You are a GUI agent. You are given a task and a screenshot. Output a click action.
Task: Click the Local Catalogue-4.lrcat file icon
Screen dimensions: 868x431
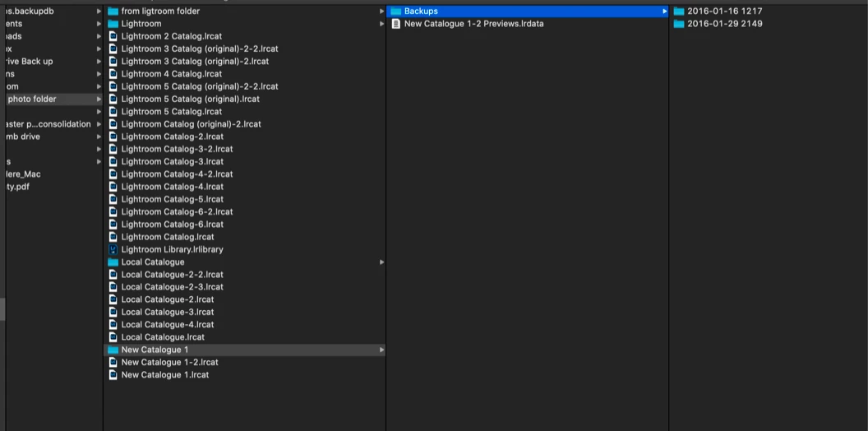tap(113, 324)
